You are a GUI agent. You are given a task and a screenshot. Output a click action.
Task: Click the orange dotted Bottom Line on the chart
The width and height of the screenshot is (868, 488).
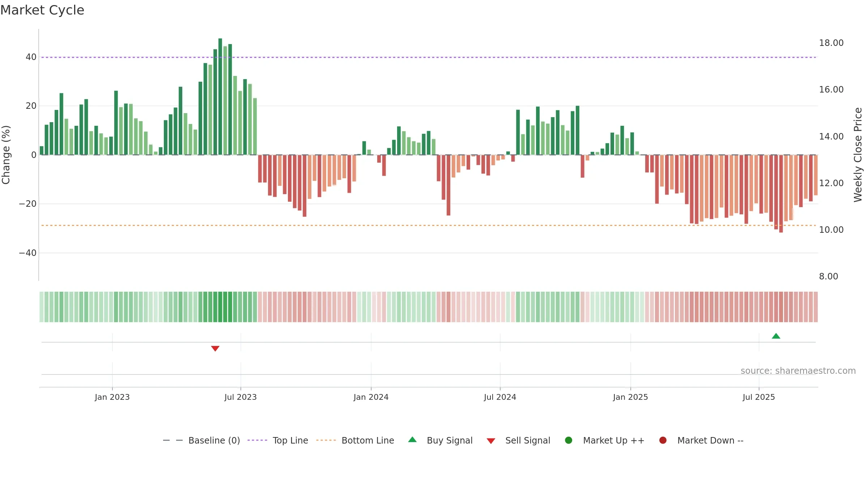click(429, 226)
